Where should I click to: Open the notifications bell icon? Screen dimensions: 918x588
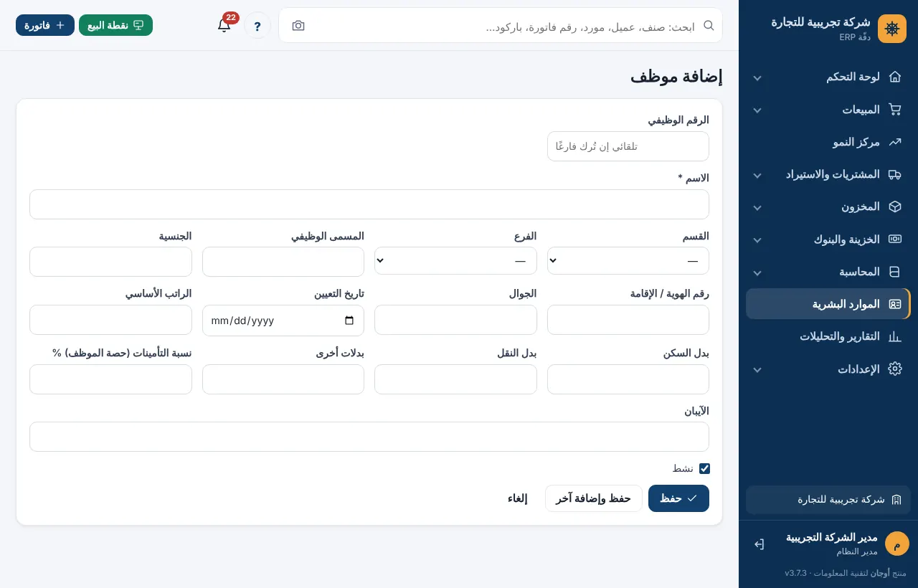(x=224, y=25)
